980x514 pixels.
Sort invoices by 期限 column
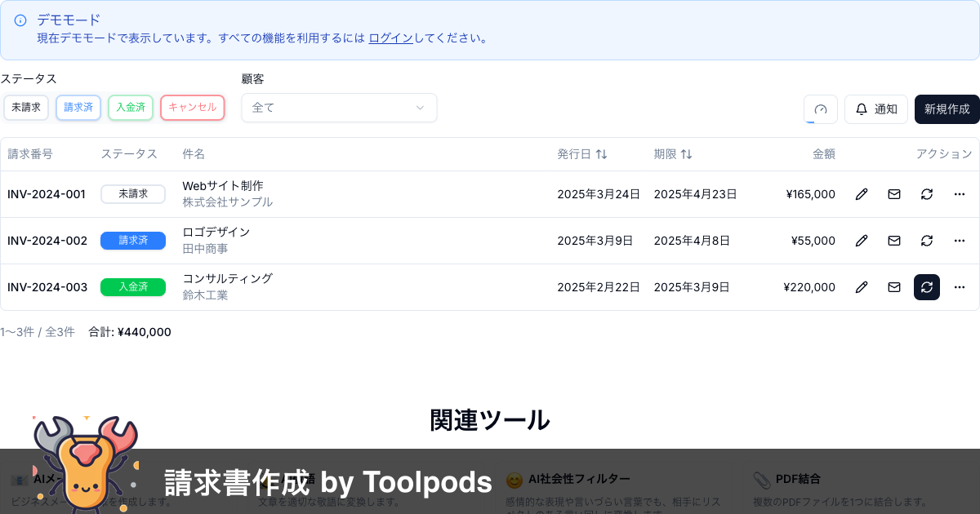674,153
